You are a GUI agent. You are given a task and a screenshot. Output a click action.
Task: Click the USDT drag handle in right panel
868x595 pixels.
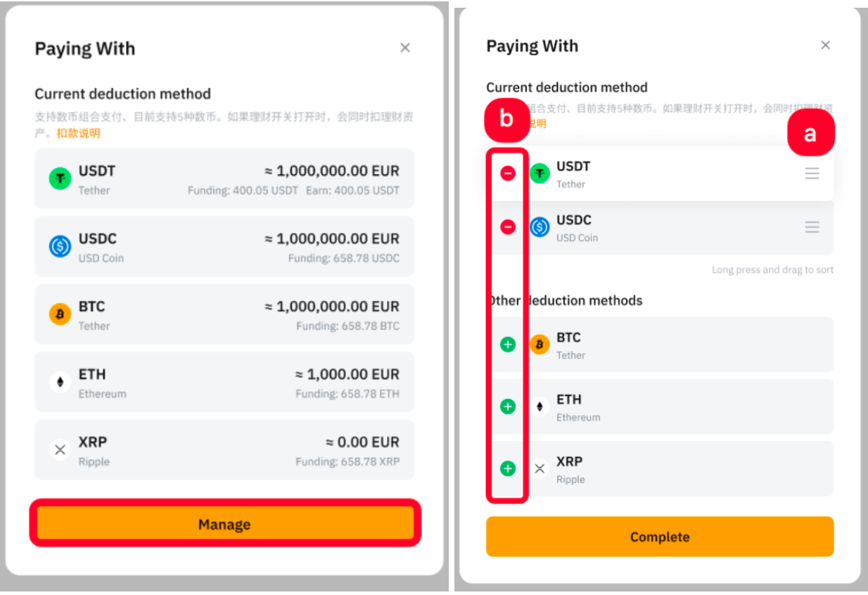point(812,173)
